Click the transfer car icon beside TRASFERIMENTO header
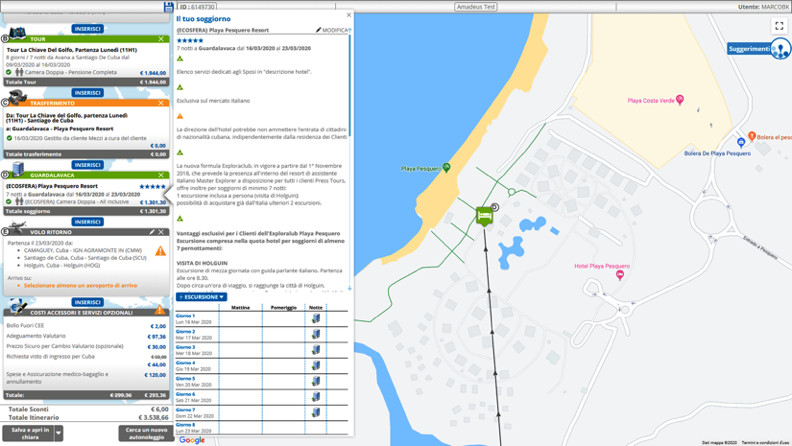The width and height of the screenshot is (792, 446). coord(17,97)
